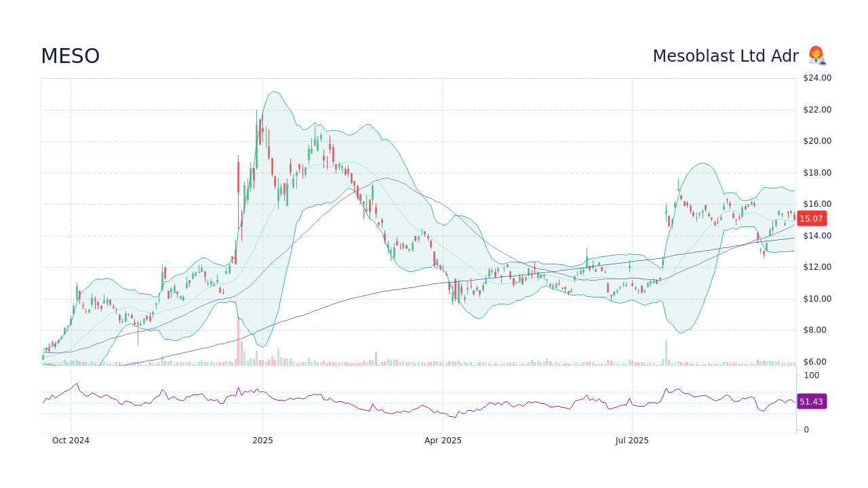Click the Mesoblast Ltd Adr company link
Viewport: 868px width, 488px height.
pos(726,56)
